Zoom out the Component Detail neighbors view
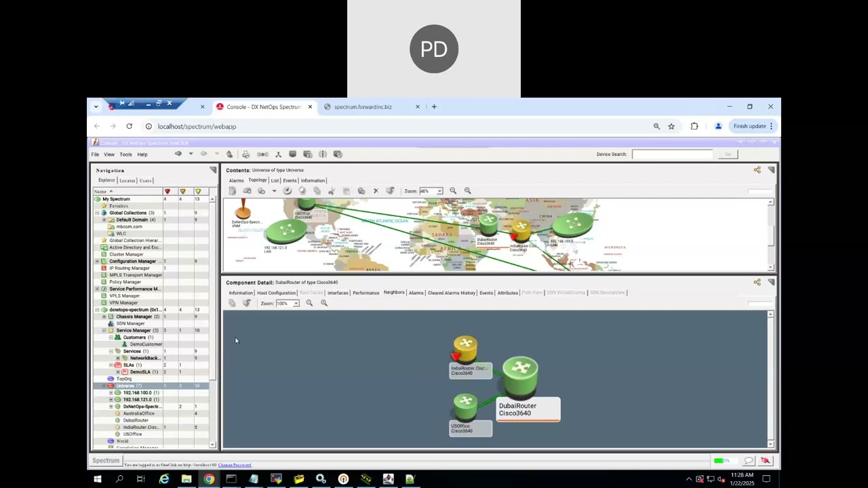The width and height of the screenshot is (868, 488). pos(309,303)
